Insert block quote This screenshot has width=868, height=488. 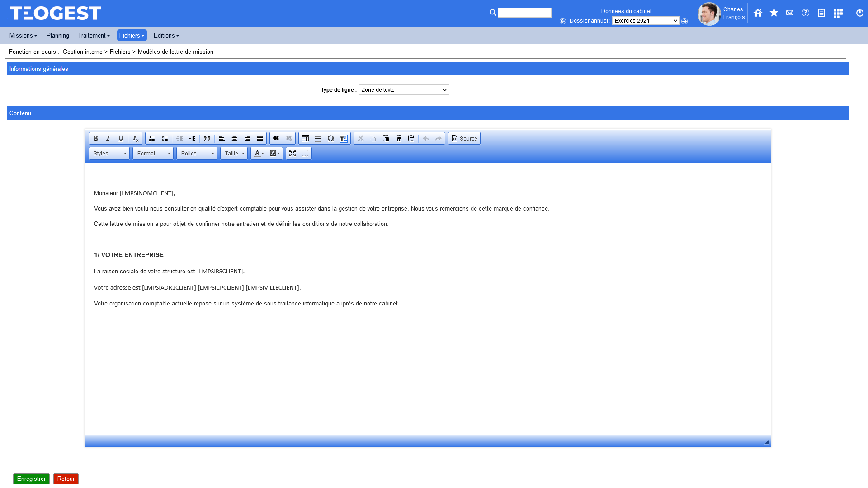(x=207, y=138)
